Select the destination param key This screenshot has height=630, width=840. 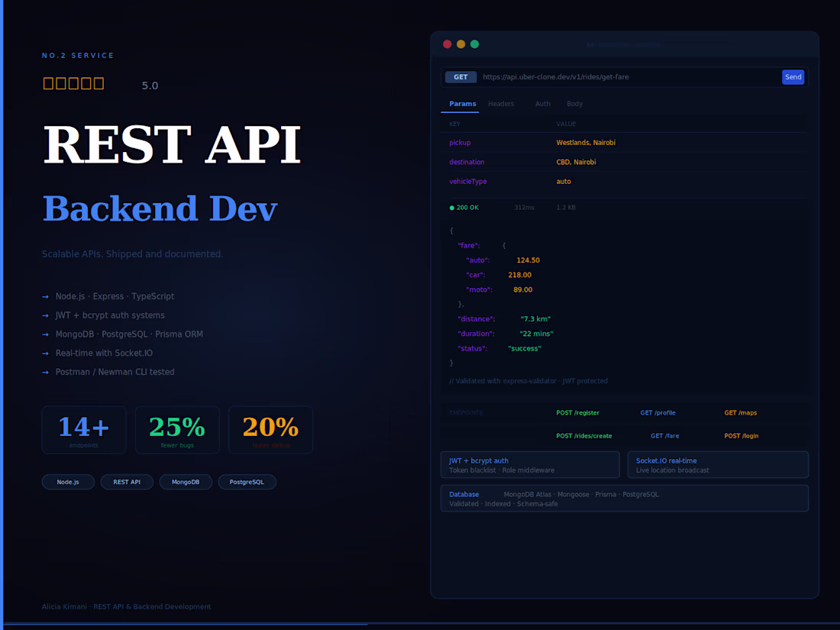click(467, 162)
